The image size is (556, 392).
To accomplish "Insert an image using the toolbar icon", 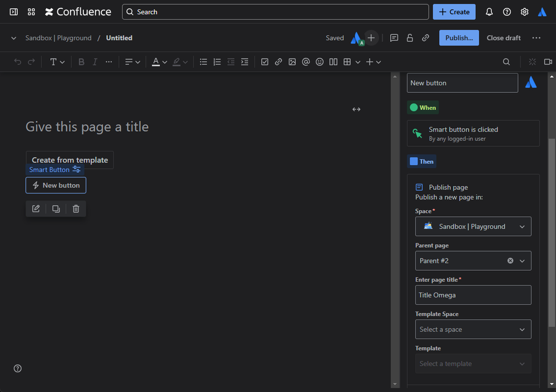I will pos(292,62).
